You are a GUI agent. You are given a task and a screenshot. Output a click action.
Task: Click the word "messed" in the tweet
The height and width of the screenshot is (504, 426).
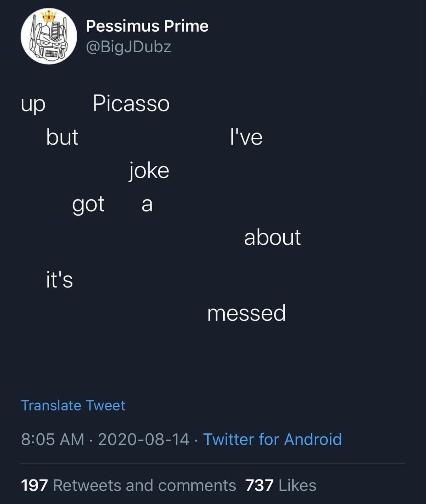pos(246,313)
